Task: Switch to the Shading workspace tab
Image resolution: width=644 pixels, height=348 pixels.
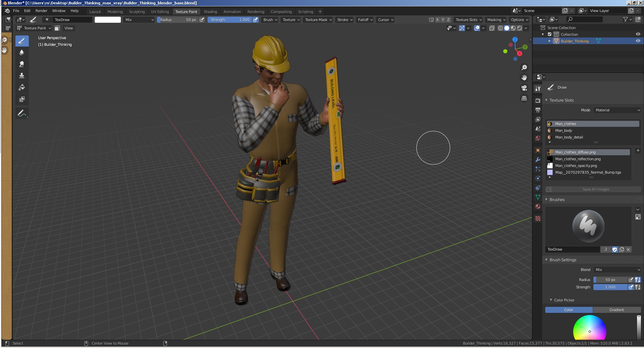Action: [x=210, y=12]
